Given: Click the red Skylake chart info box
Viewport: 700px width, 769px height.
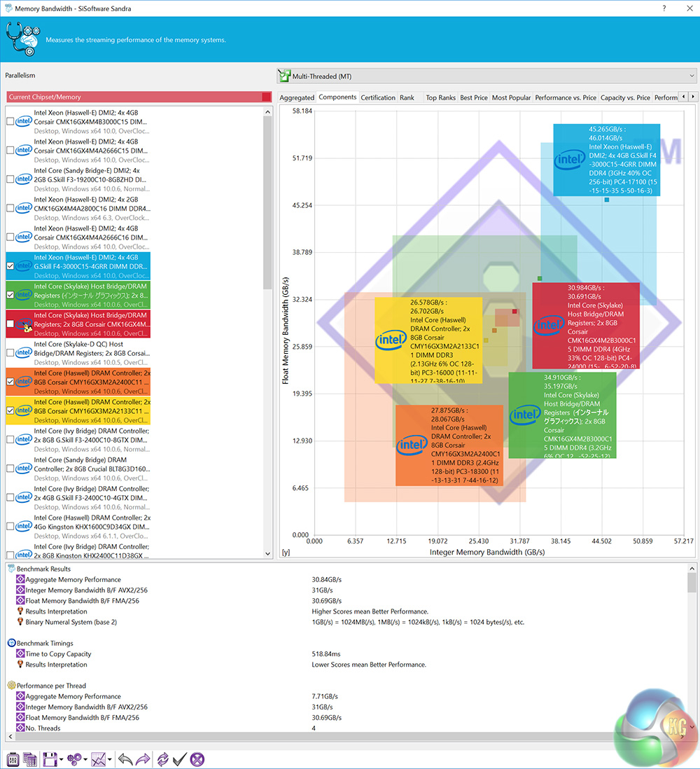Looking at the screenshot, I should (587, 326).
